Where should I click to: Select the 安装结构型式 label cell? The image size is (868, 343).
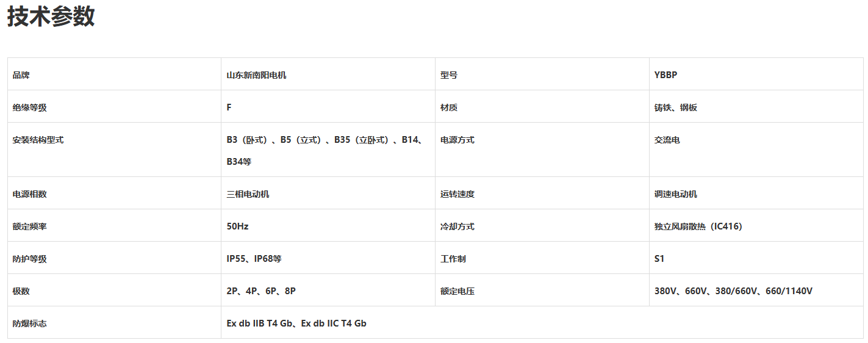tap(114, 150)
